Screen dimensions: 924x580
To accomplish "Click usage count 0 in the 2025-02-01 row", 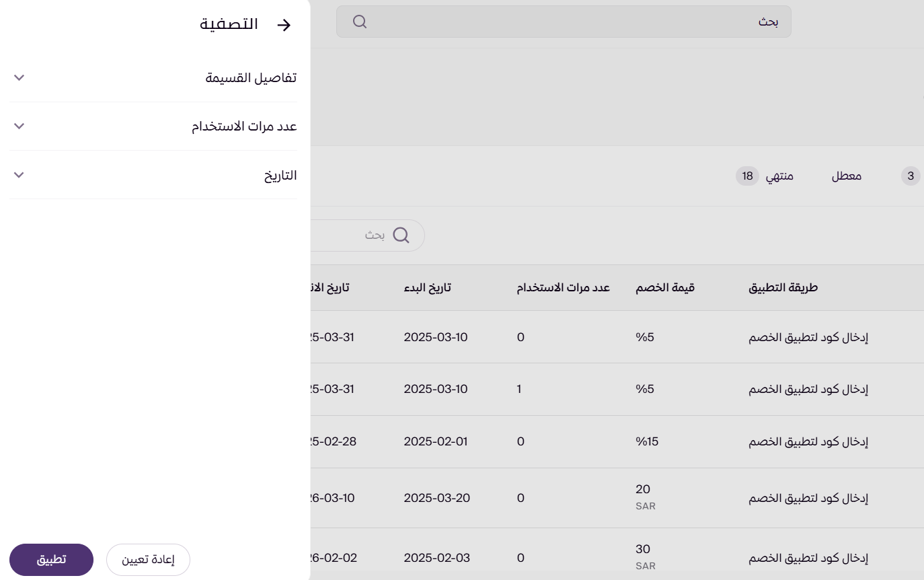I will [x=521, y=442].
